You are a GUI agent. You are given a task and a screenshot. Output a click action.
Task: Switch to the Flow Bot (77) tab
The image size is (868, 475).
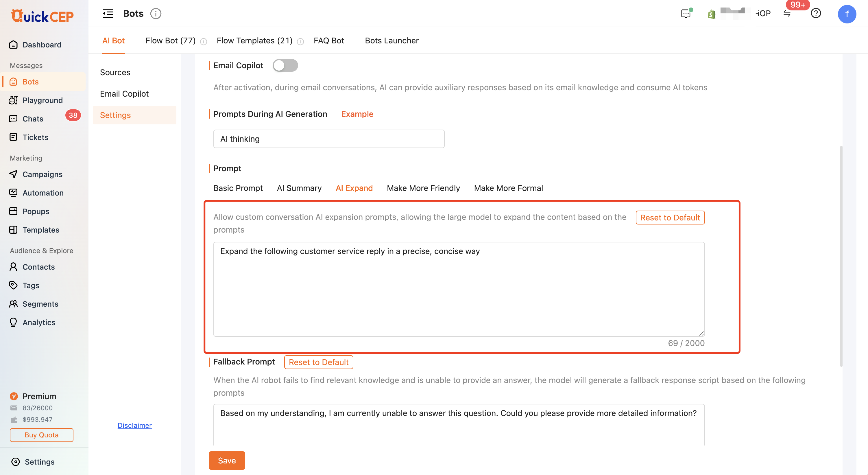pyautogui.click(x=171, y=40)
